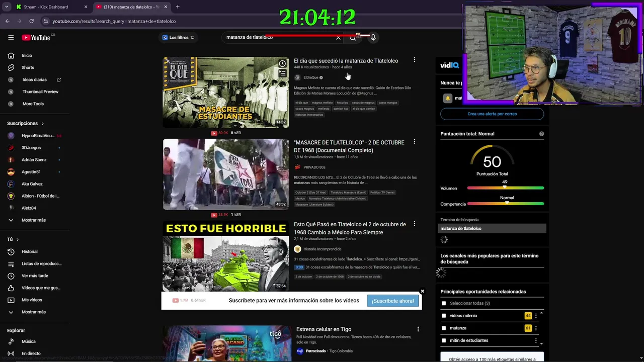Open Música under Explorar
Image resolution: width=644 pixels, height=362 pixels.
point(28,341)
